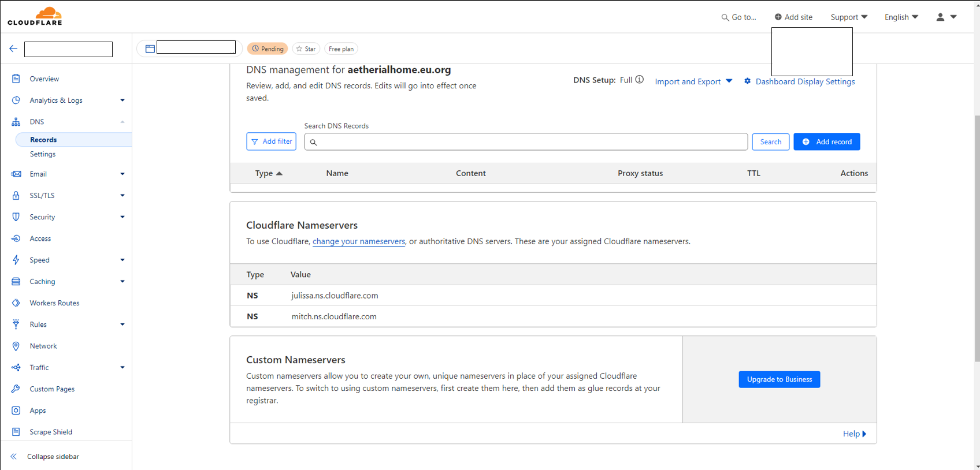Sort records by Type column
This screenshot has height=470, width=980.
click(269, 173)
